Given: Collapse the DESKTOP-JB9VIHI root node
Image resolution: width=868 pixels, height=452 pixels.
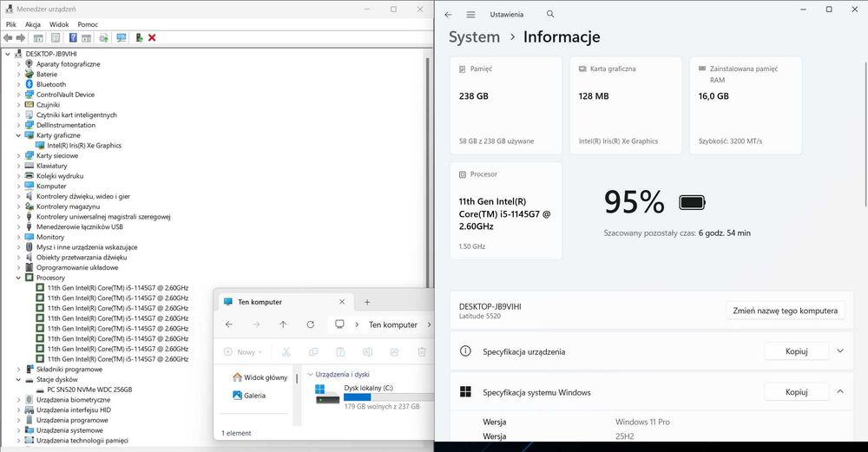Looking at the screenshot, I should pyautogui.click(x=7, y=54).
